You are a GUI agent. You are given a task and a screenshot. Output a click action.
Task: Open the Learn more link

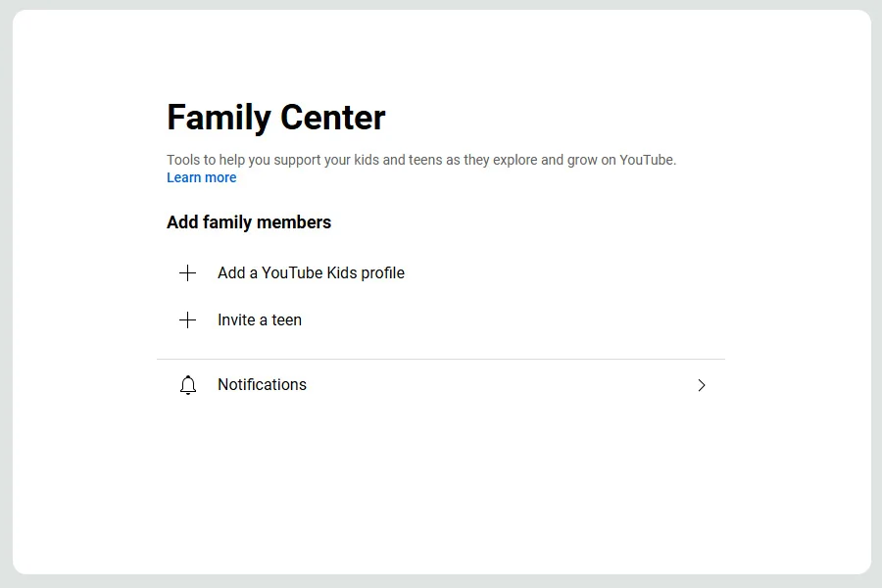coord(201,177)
